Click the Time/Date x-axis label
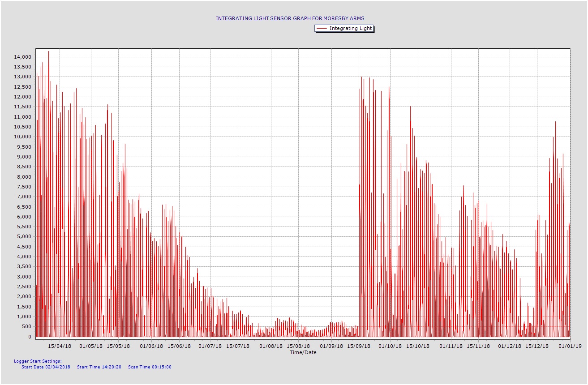This screenshot has width=588, height=385. 303,352
